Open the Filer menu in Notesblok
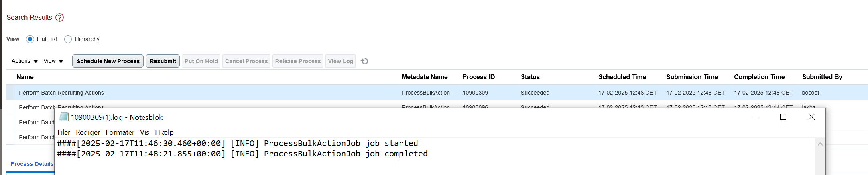 coord(64,132)
